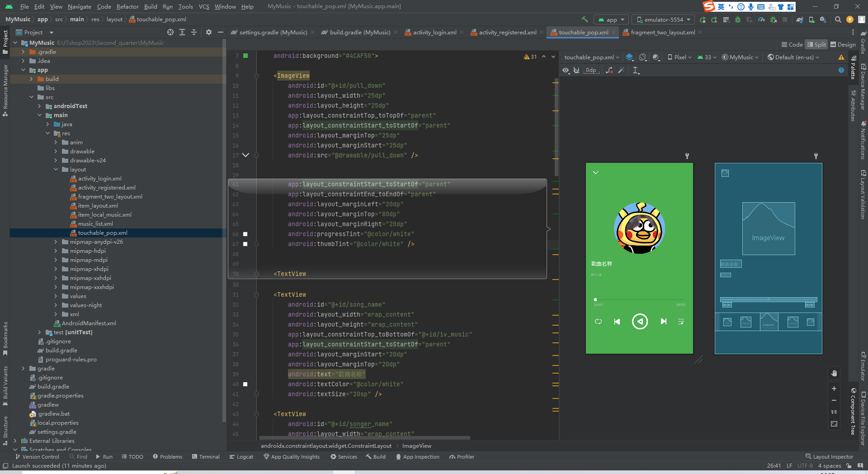Image resolution: width=868 pixels, height=474 pixels.
Task: Open the Profile app speedometer icon
Action: point(761,19)
